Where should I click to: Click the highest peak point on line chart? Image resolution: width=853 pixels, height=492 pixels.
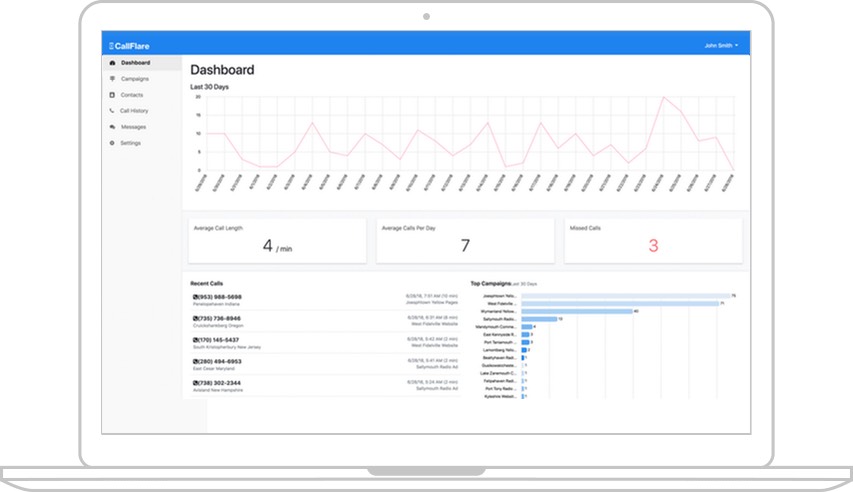coord(663,97)
